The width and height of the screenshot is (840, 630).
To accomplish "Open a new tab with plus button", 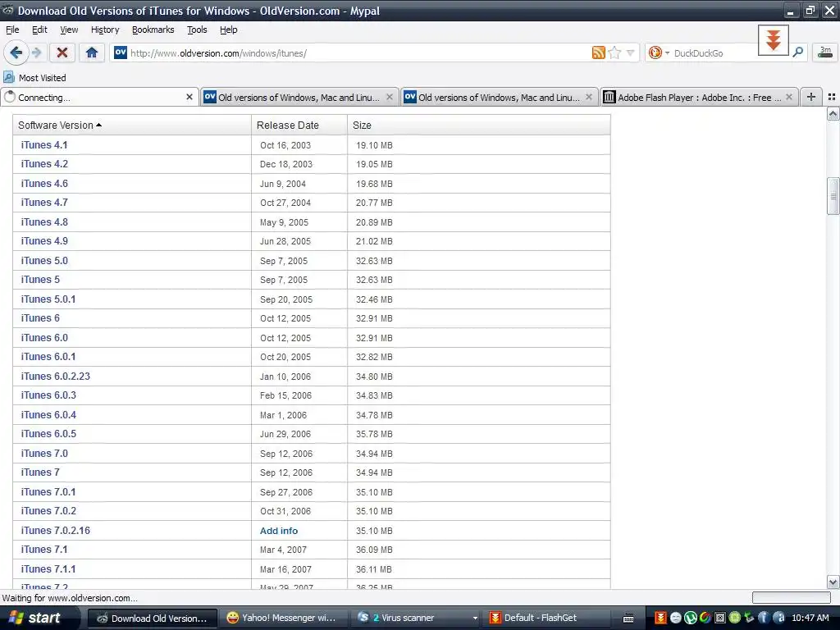I will (811, 97).
